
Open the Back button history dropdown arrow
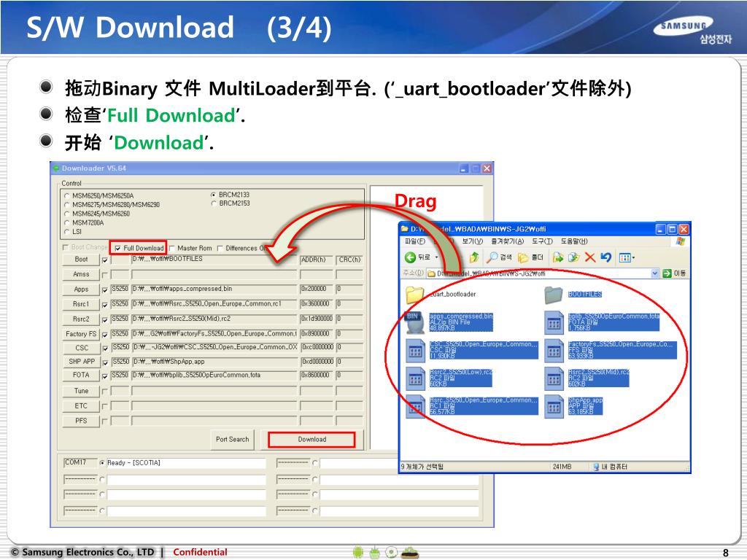click(x=436, y=257)
